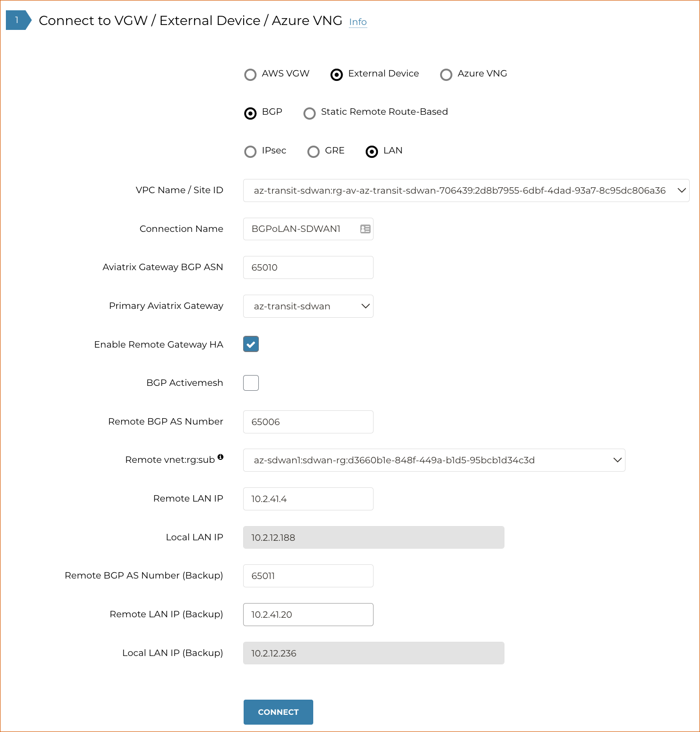Open the VPC Name / Site ID dropdown

pos(681,190)
